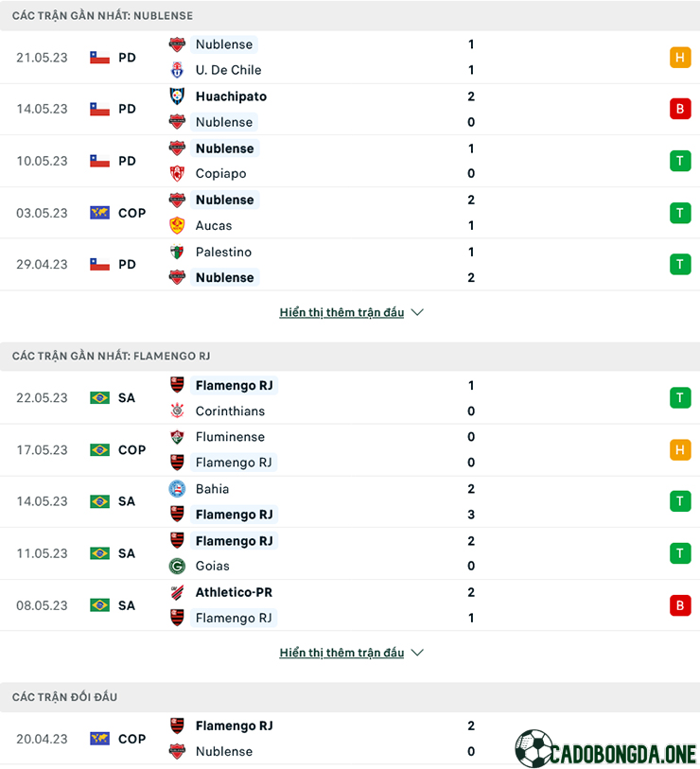Click orange H draw badge for Nublense vs U. De Chile
The image size is (700, 769).
tap(680, 58)
